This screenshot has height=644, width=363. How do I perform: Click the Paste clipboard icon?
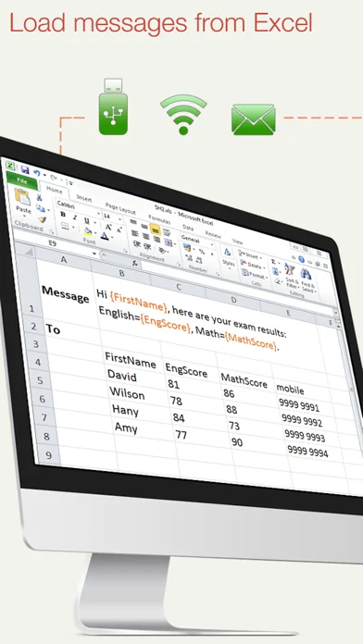tap(22, 197)
